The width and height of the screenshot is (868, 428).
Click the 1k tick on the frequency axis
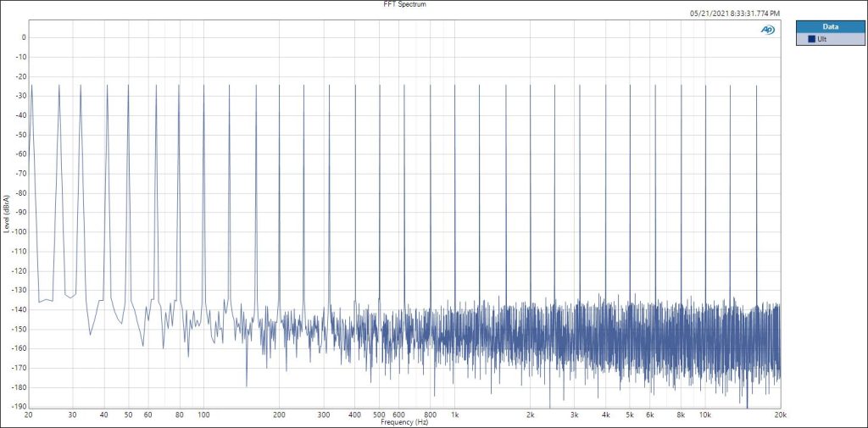[x=455, y=415]
